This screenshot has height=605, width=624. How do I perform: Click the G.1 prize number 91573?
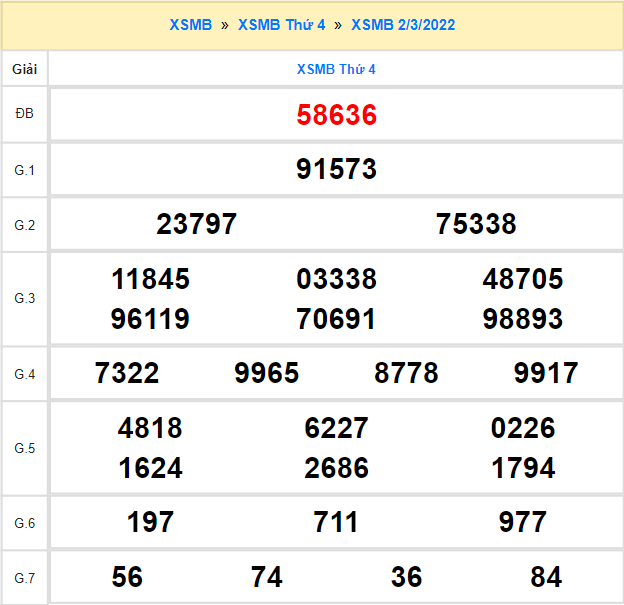(x=336, y=169)
